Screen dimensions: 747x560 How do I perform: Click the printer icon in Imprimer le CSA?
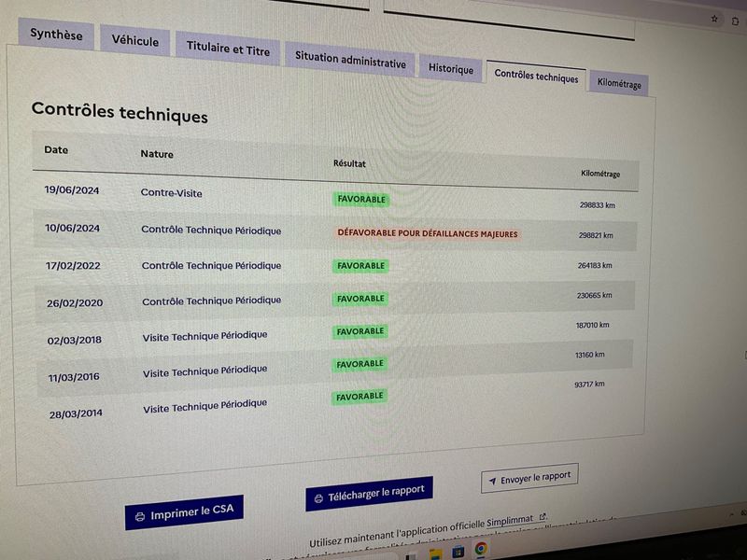[x=139, y=517]
